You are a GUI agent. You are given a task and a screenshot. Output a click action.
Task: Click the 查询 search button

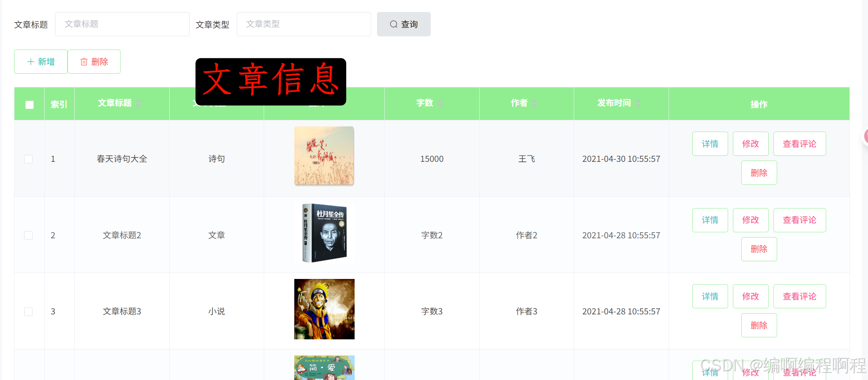pyautogui.click(x=404, y=24)
